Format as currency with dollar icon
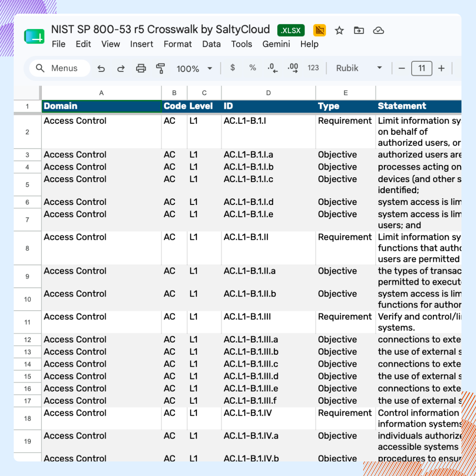This screenshot has height=476, width=476. [x=233, y=67]
